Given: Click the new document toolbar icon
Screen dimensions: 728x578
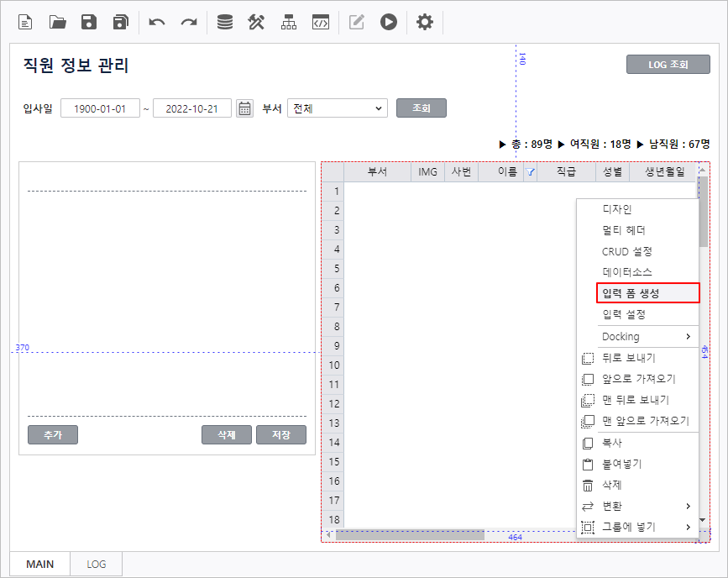Looking at the screenshot, I should (x=26, y=23).
